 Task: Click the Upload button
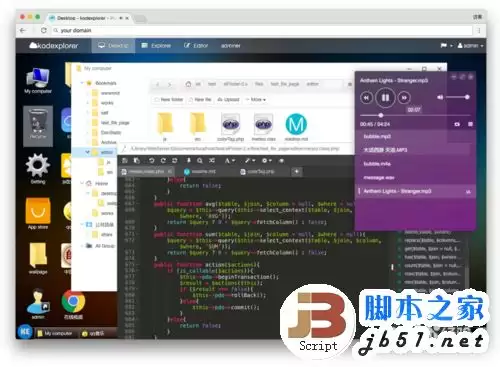pos(228,99)
